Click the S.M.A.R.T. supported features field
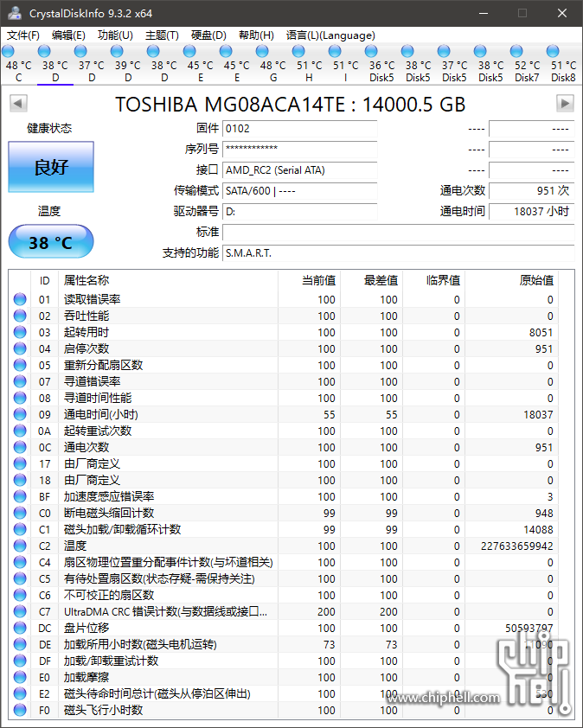The width and height of the screenshot is (583, 728). point(399,253)
